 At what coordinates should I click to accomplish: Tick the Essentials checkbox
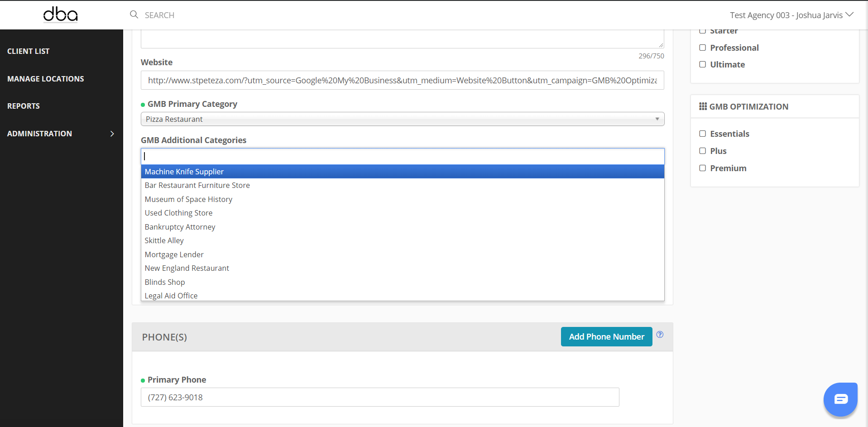(x=702, y=134)
